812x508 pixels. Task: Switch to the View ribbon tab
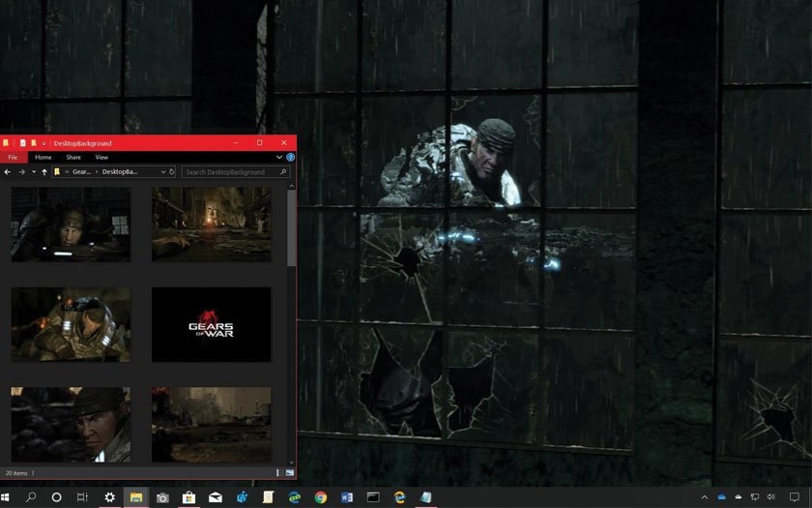(101, 157)
